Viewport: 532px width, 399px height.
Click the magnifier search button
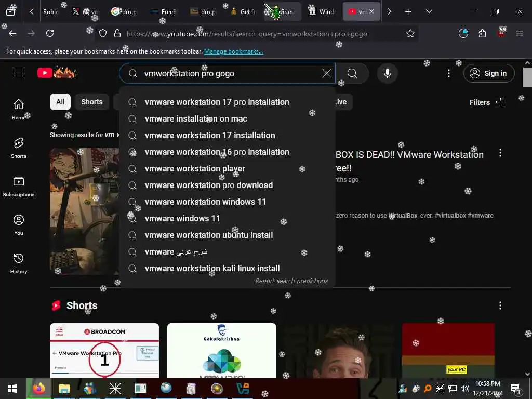pos(352,73)
